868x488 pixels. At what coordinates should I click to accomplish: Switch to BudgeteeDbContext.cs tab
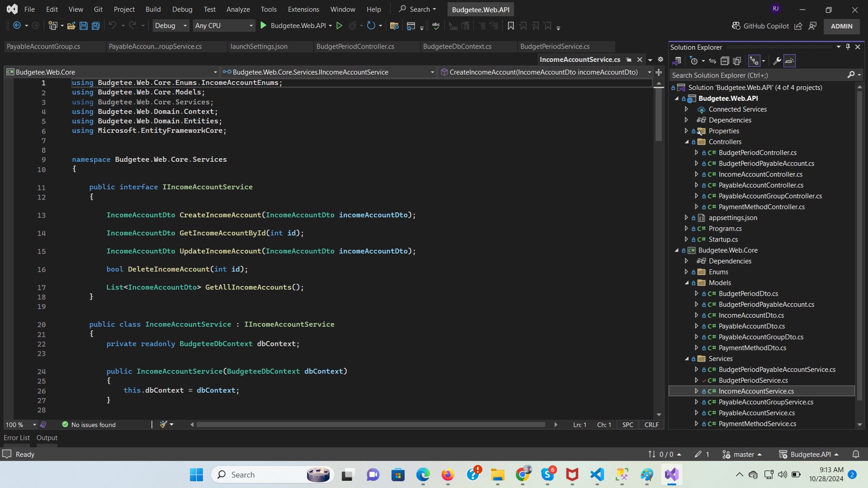(457, 47)
